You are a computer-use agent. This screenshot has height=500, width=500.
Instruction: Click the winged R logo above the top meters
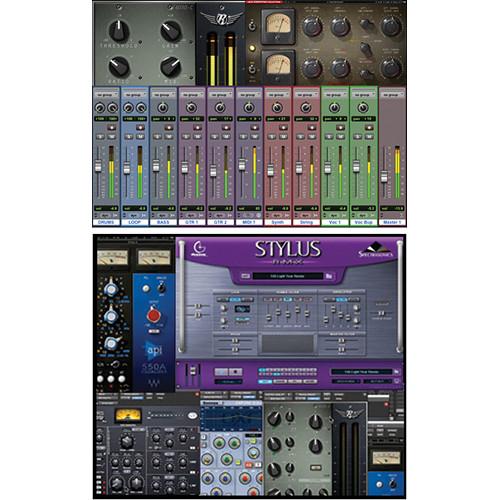click(x=221, y=19)
